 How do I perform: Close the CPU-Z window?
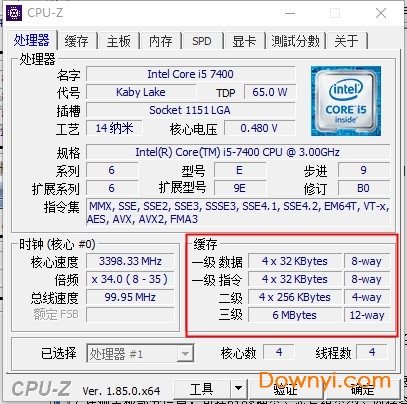click(x=381, y=13)
